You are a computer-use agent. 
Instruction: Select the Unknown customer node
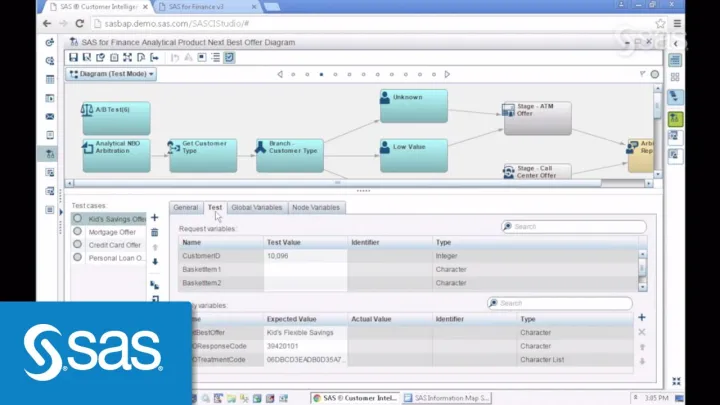click(x=414, y=106)
